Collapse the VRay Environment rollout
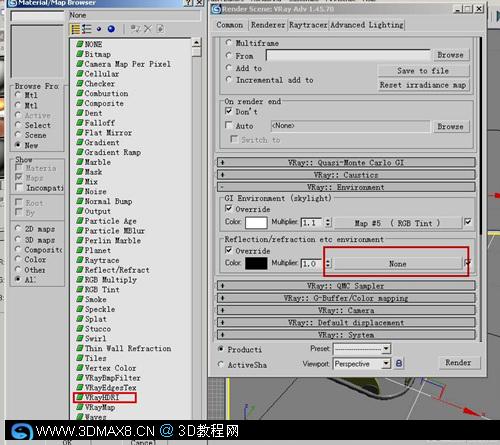 coord(346,187)
